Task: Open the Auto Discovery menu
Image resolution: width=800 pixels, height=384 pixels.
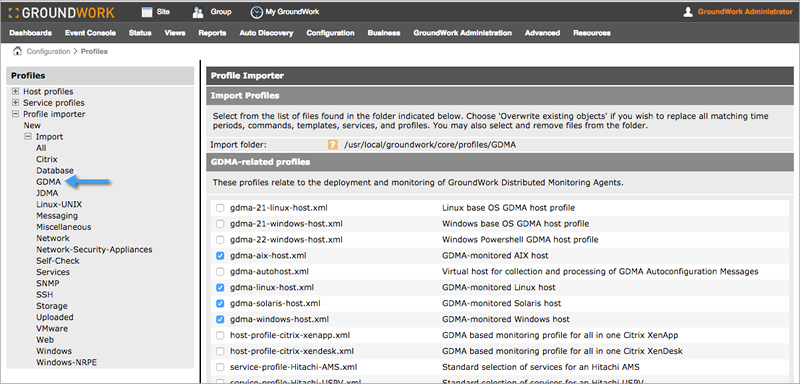Action: point(266,33)
